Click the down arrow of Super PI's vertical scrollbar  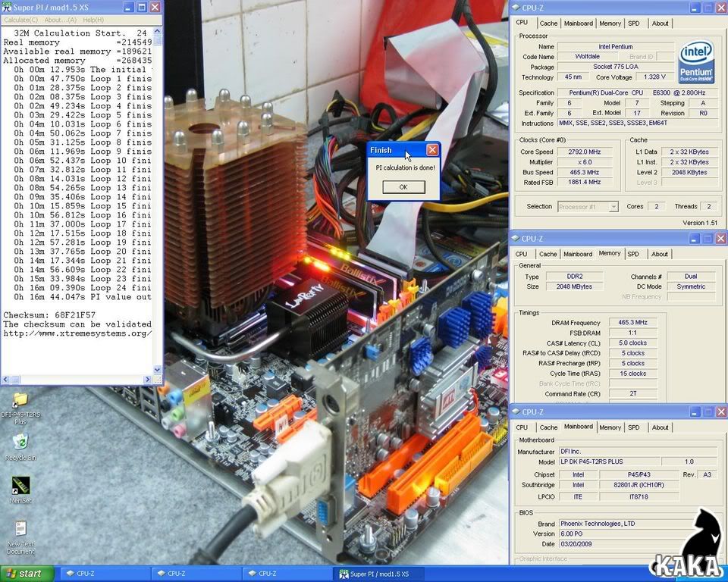coord(158,370)
